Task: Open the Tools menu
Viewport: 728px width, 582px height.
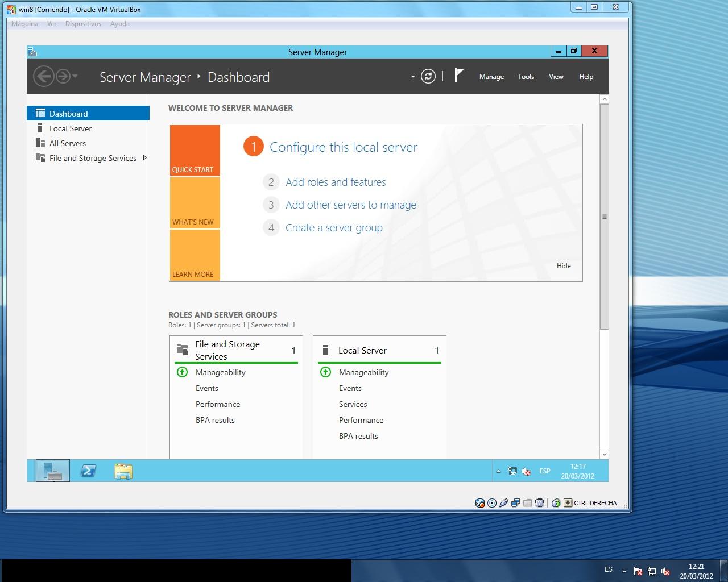Action: pyautogui.click(x=526, y=77)
